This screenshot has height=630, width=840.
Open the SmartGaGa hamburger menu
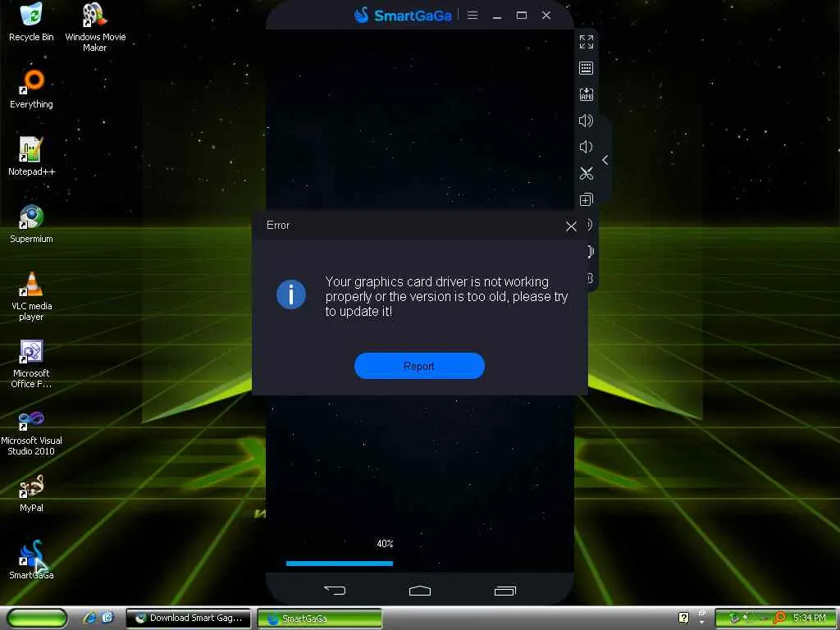[x=472, y=15]
